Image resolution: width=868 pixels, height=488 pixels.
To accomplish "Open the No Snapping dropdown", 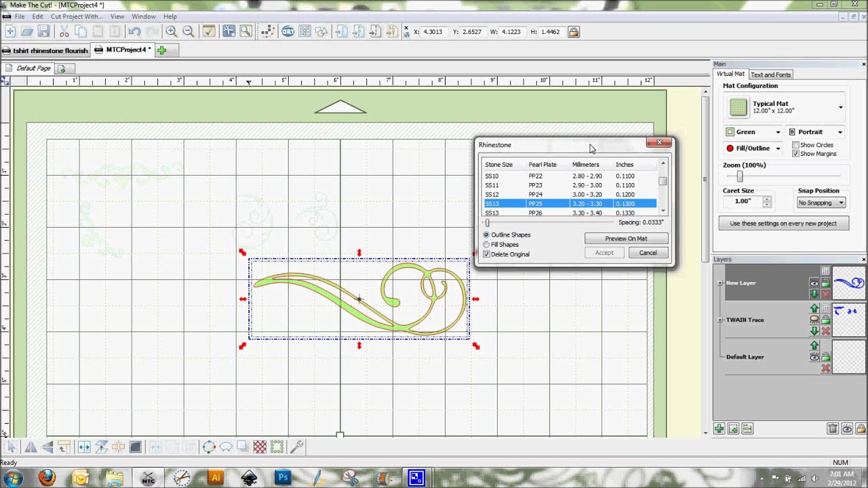I will [821, 203].
